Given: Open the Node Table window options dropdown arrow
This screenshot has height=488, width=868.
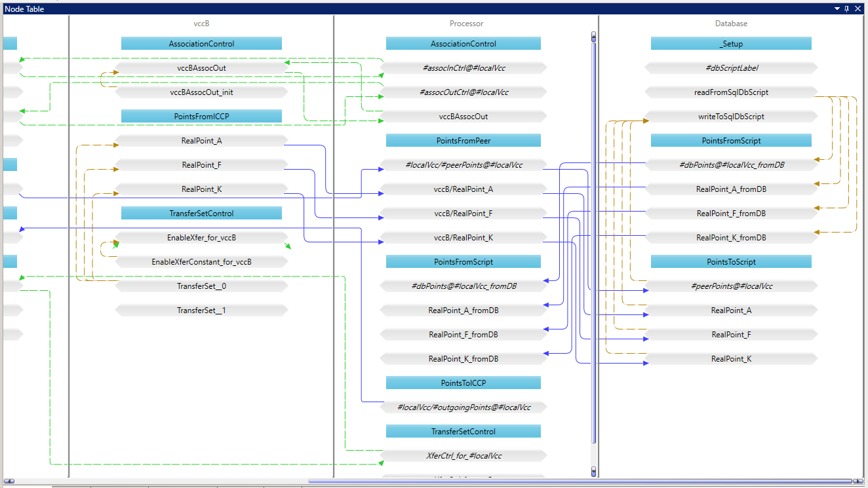Looking at the screenshot, I should pyautogui.click(x=837, y=9).
